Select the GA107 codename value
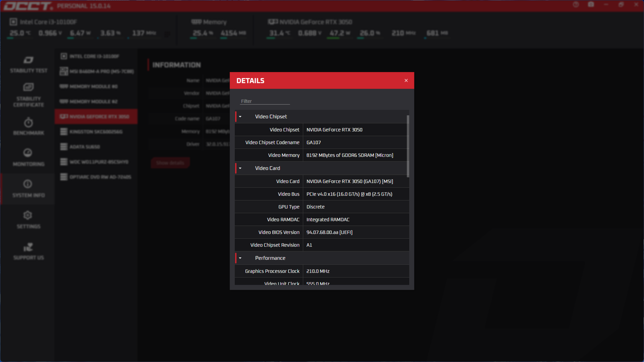 click(314, 142)
